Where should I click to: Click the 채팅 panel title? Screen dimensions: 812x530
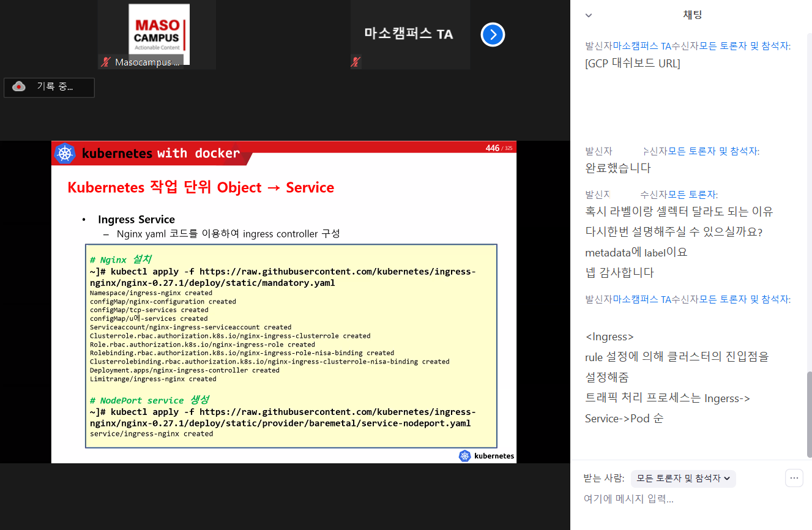[x=693, y=15]
